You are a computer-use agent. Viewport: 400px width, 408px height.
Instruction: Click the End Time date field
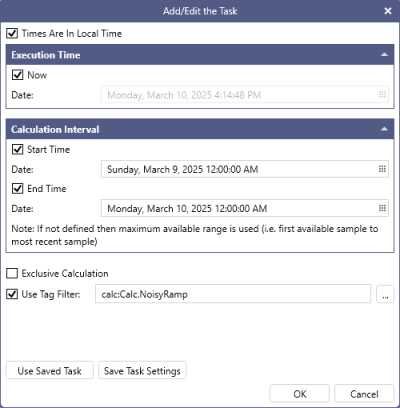tap(245, 208)
